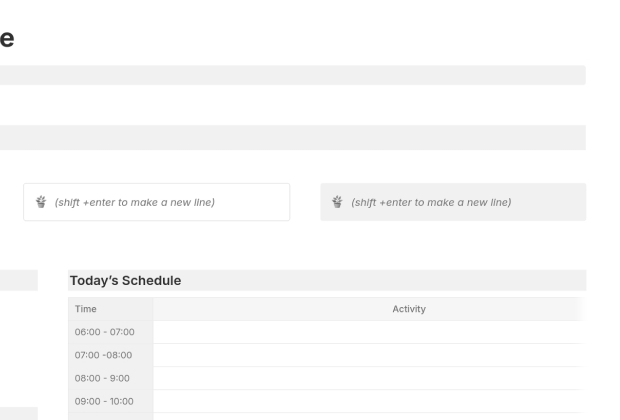Click the gray bar left of Today's Schedule

[18, 281]
